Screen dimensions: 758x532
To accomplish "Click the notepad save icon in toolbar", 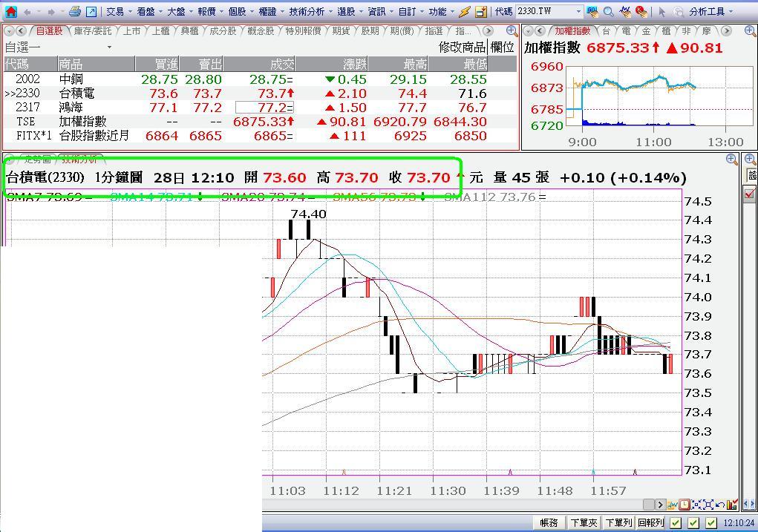I will click(x=480, y=12).
